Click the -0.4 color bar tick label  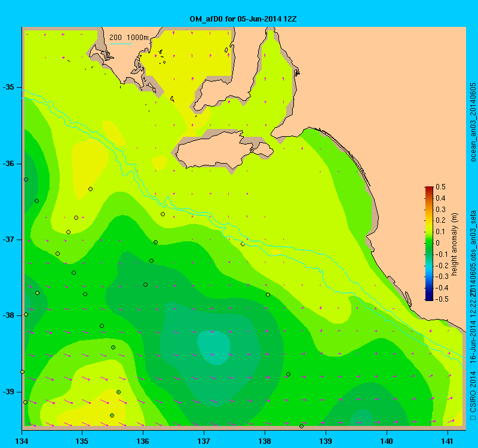click(x=442, y=288)
